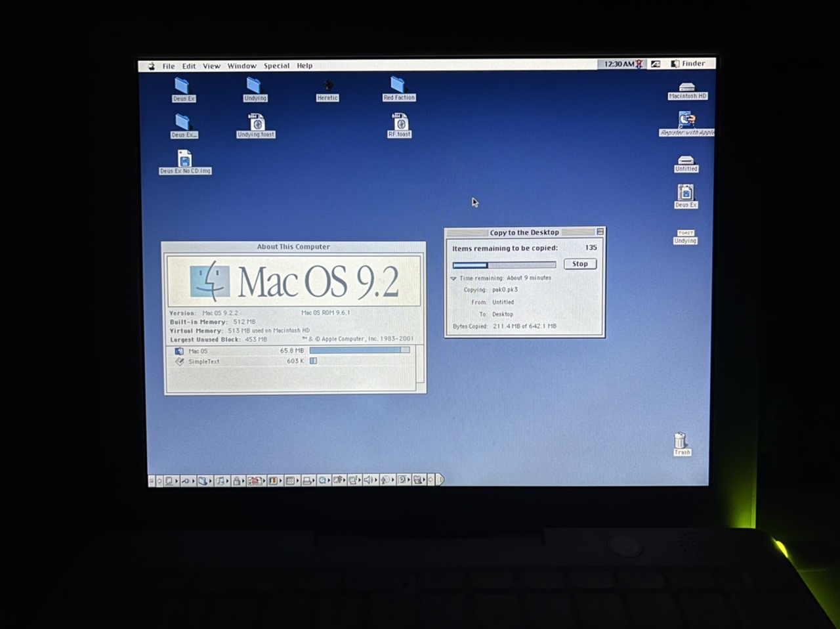
Task: Open the Printer Selector control strip module
Action: [x=307, y=480]
